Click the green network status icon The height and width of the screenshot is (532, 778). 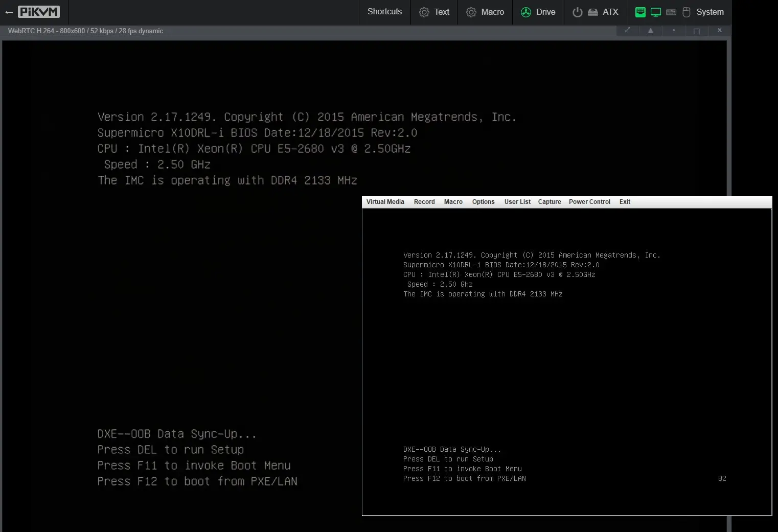click(640, 12)
